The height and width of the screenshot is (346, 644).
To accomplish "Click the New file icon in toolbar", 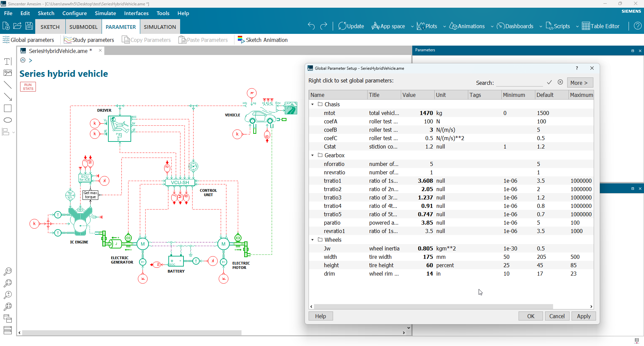I will tap(6, 26).
